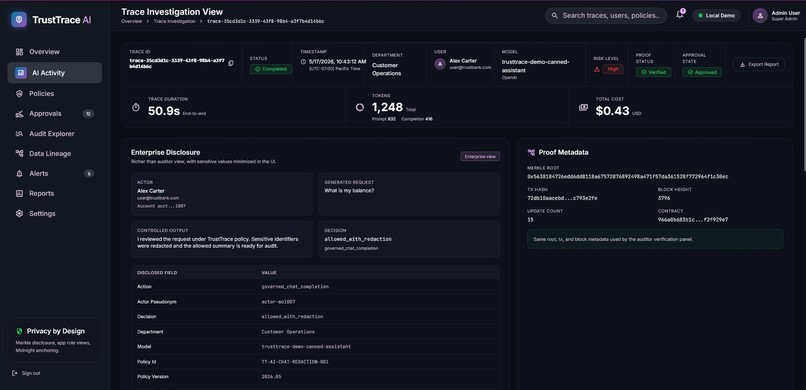Click the Merkle root hash value
This screenshot has height=390, width=806.
(628, 176)
